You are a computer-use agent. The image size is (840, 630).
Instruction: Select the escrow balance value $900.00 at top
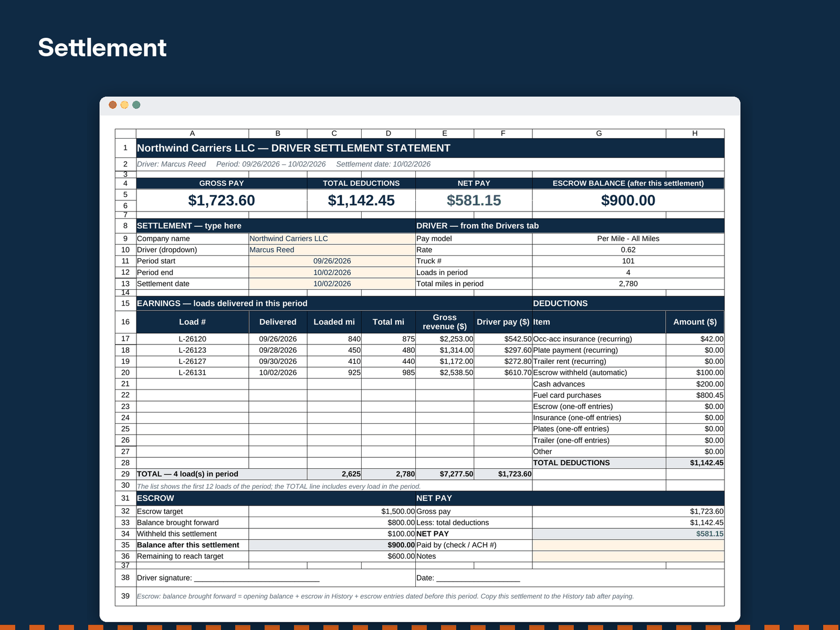point(628,201)
